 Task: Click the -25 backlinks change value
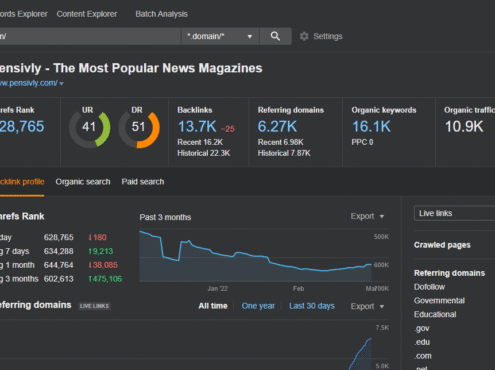[x=228, y=129]
